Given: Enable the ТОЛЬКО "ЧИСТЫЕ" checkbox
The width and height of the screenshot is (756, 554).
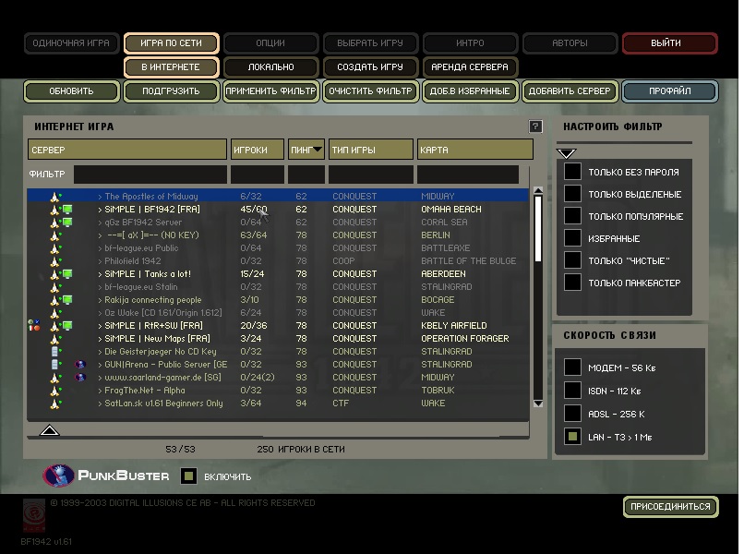Looking at the screenshot, I should click(572, 260).
